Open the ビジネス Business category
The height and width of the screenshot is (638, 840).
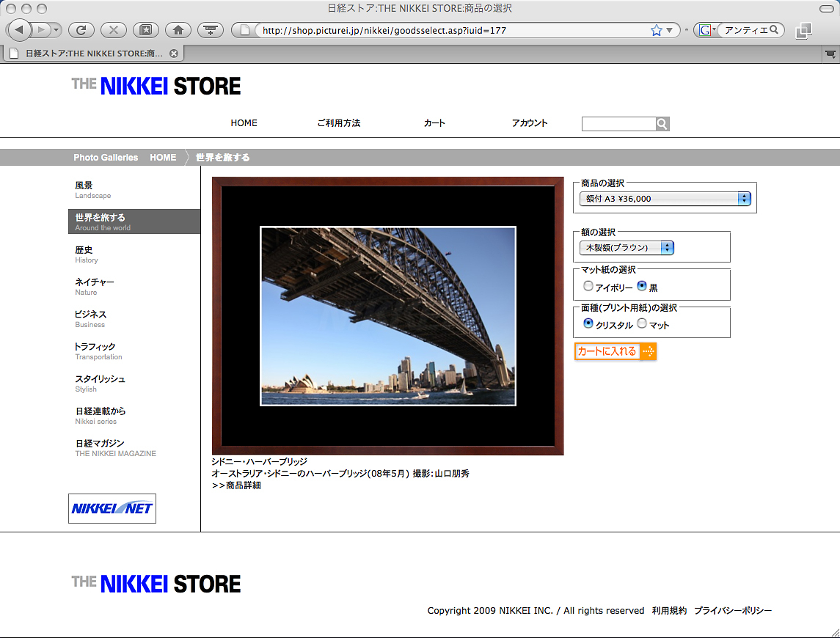90,319
